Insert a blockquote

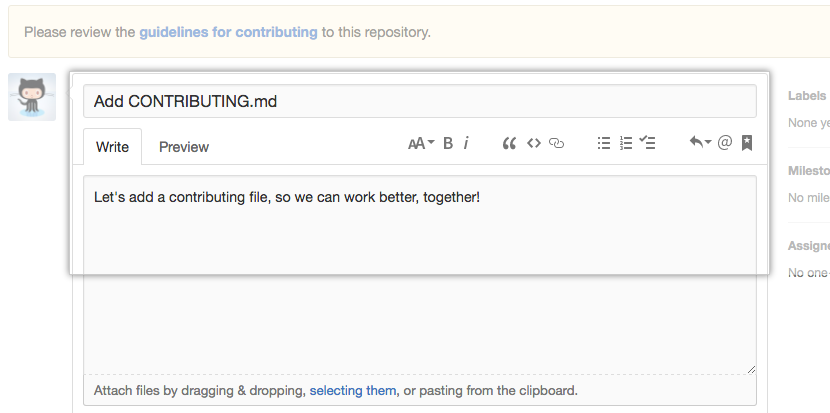tap(509, 143)
